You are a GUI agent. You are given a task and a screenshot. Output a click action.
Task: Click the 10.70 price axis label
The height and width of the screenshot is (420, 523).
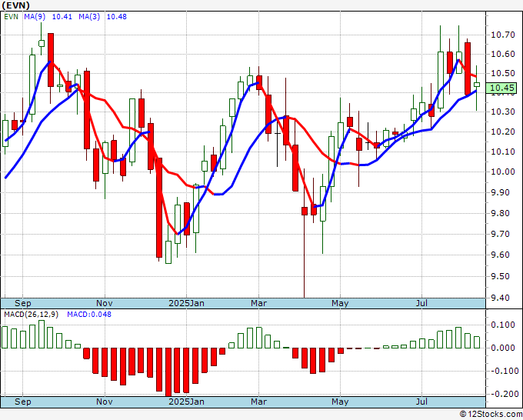(x=503, y=35)
